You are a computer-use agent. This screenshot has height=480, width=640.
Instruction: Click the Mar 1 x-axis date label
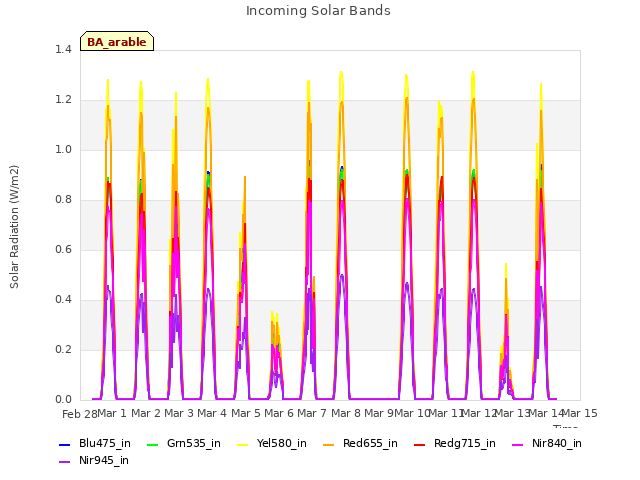pos(112,413)
